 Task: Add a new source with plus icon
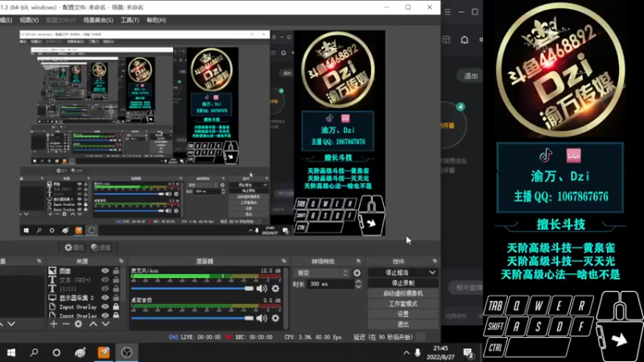click(54, 324)
